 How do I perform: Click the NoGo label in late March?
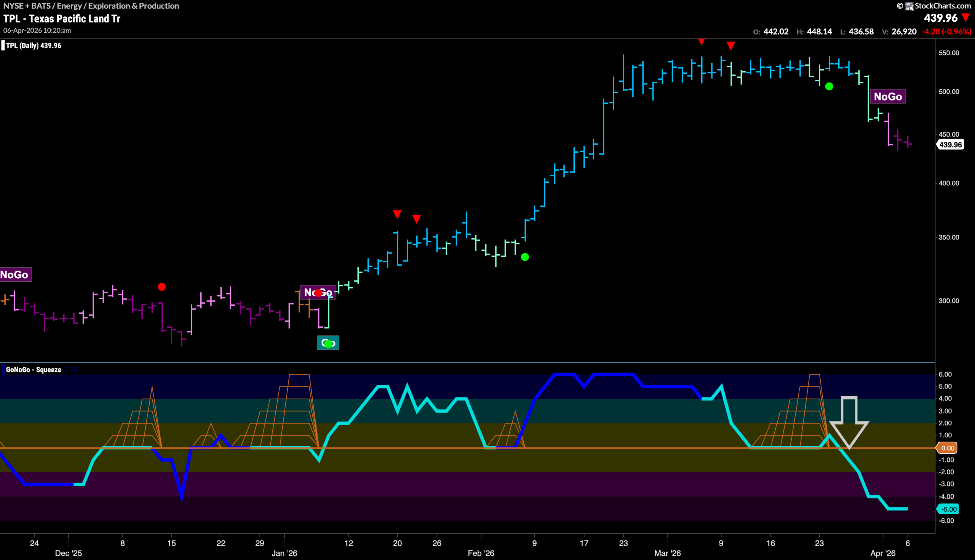point(888,97)
